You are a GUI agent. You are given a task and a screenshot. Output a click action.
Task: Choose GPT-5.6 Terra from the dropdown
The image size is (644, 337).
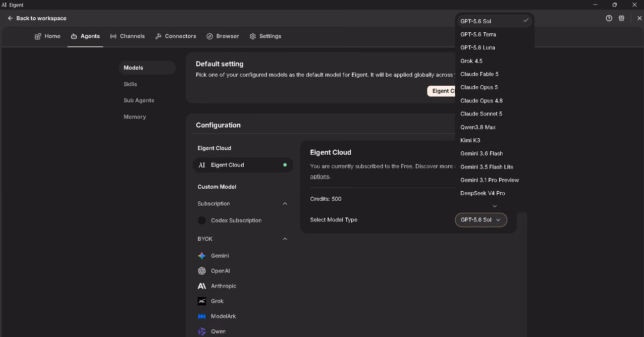point(494,35)
